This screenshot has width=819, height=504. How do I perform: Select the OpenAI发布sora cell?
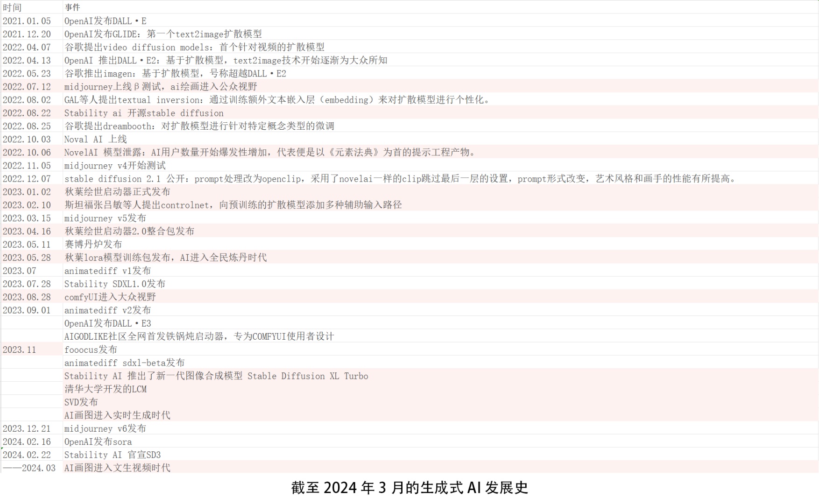440,441
